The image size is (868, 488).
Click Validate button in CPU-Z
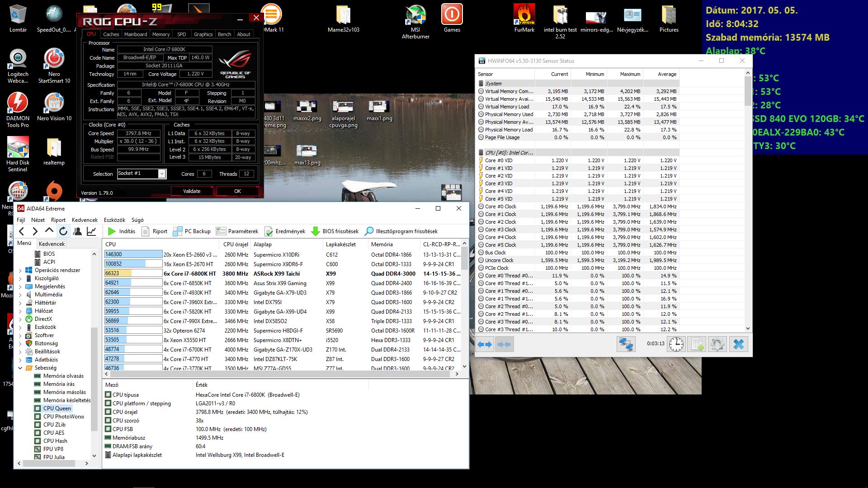point(192,191)
